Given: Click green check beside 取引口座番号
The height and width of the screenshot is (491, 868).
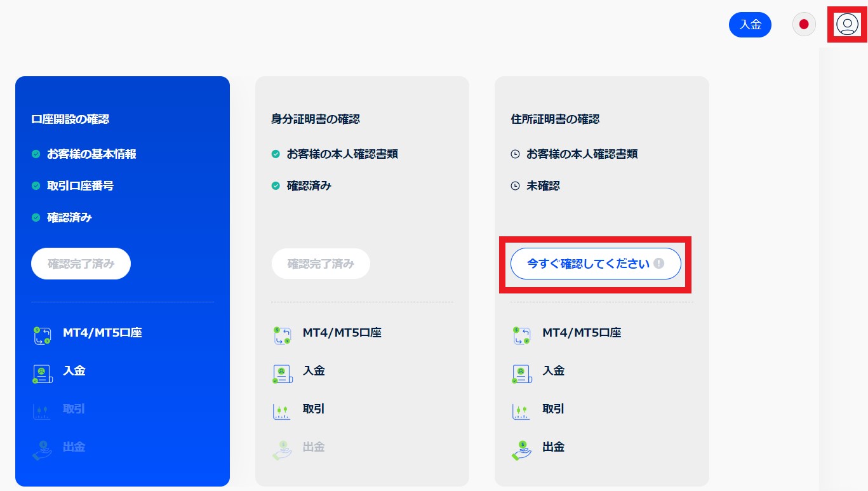Looking at the screenshot, I should click(x=36, y=185).
